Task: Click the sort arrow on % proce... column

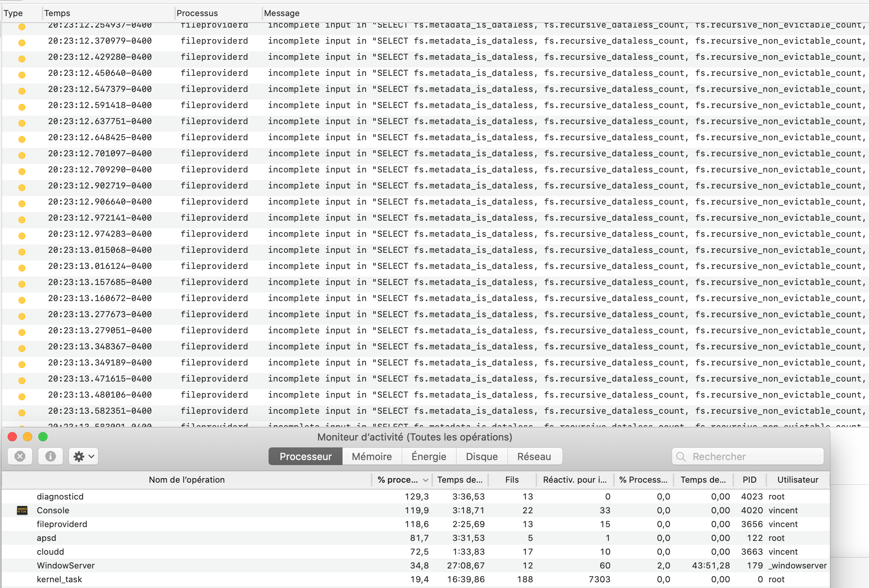Action: [425, 480]
